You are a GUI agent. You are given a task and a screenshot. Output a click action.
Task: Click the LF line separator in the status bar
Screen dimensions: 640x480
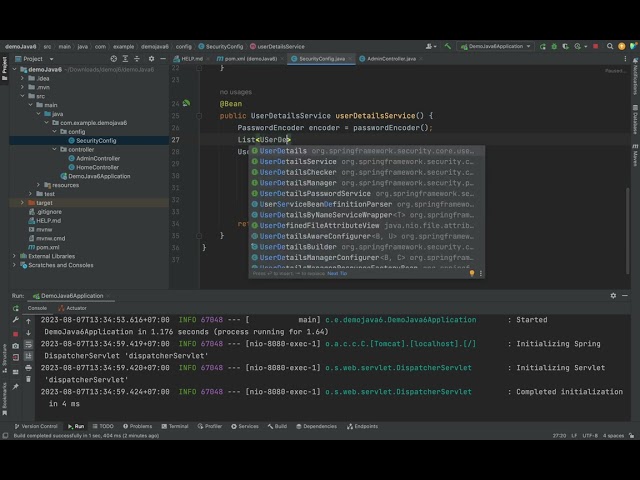pyautogui.click(x=574, y=436)
